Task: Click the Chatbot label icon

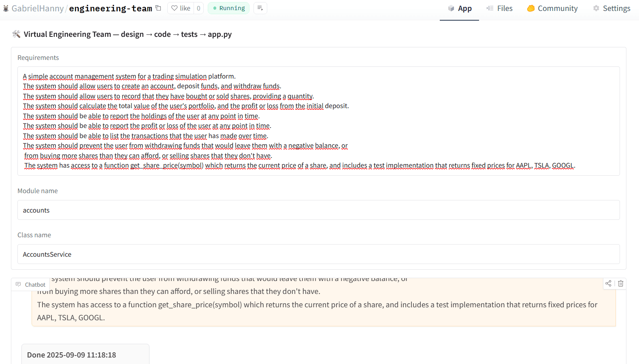Action: 18,285
